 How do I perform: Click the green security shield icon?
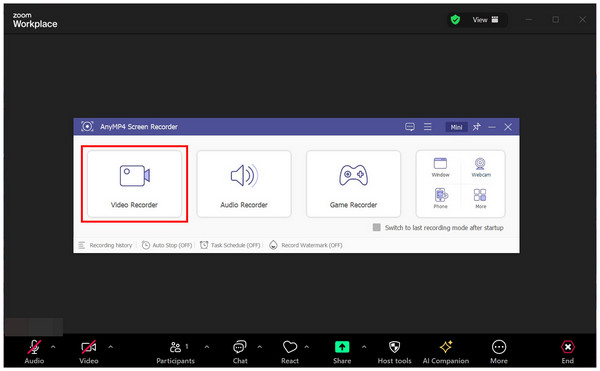pyautogui.click(x=455, y=20)
